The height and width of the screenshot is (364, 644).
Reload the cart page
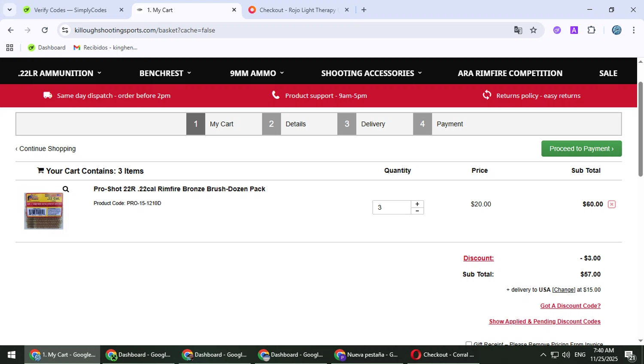click(x=45, y=30)
